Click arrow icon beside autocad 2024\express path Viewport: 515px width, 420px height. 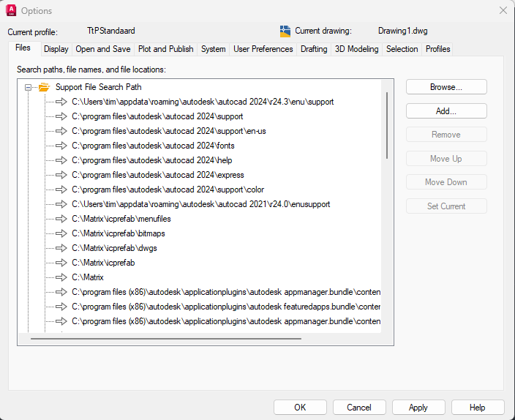coord(61,175)
